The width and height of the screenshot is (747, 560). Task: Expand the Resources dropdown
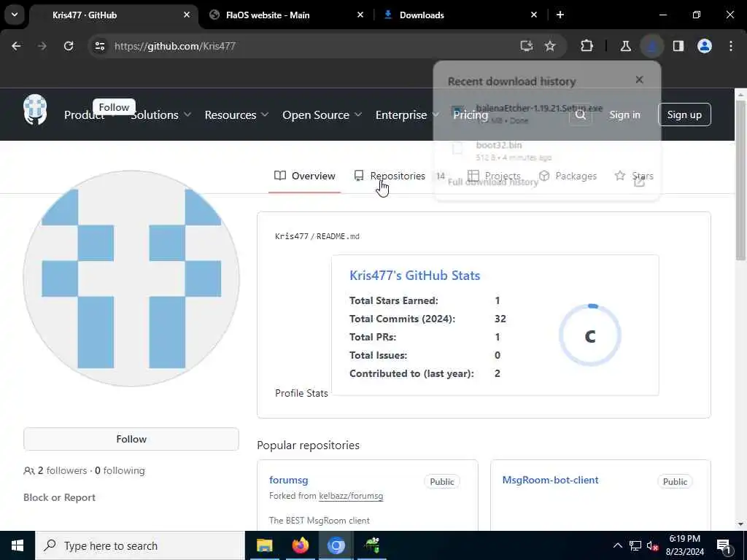tap(237, 114)
